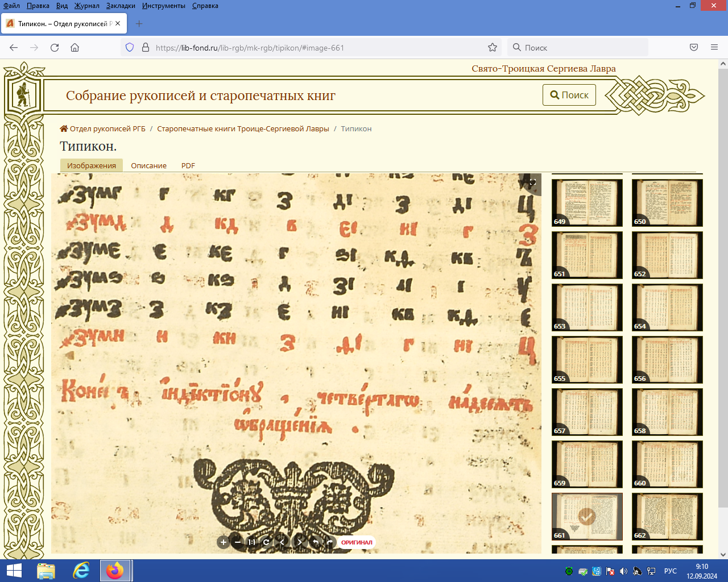The image size is (728, 582).
Task: Open Собрание рукописей и старопечатных книг heading link
Action: [x=201, y=95]
